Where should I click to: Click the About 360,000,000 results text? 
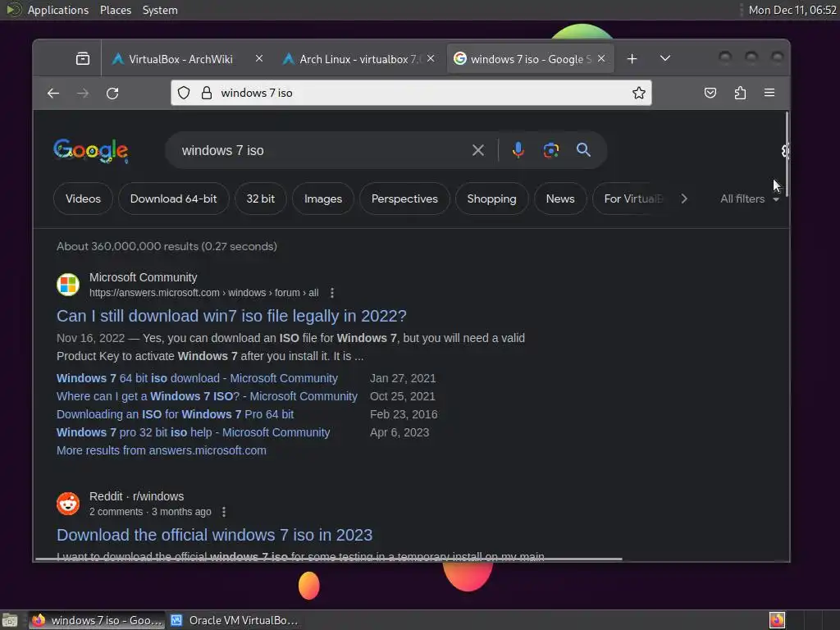point(167,246)
